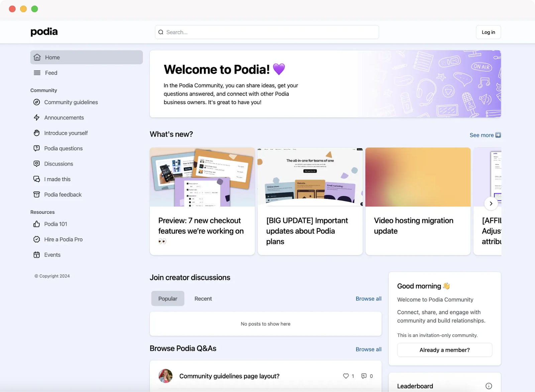Click the Feed lines icon
This screenshot has width=535, height=392.
(37, 73)
